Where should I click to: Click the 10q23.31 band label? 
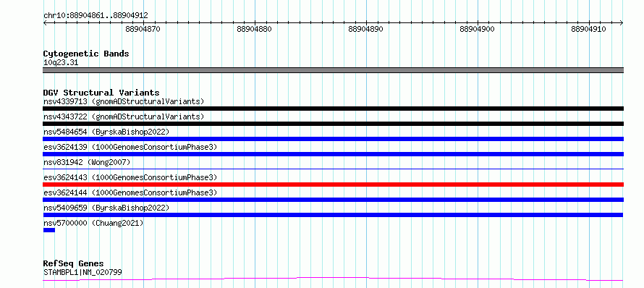tap(61, 62)
